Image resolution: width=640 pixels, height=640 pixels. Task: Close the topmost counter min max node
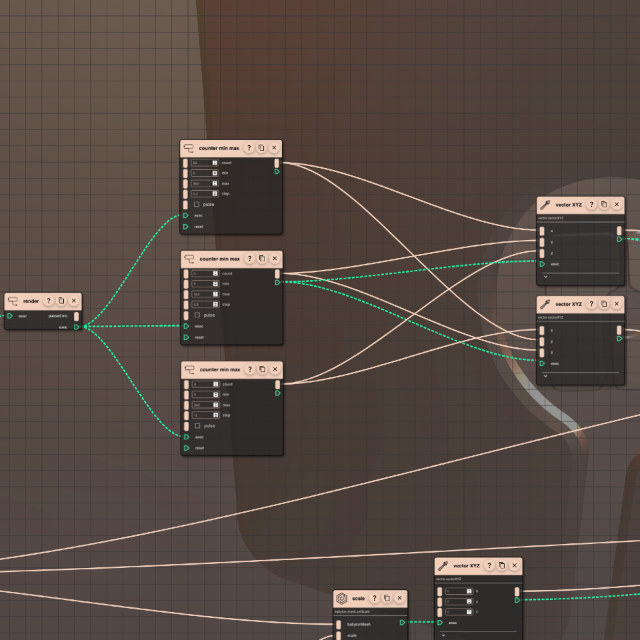tap(274, 148)
